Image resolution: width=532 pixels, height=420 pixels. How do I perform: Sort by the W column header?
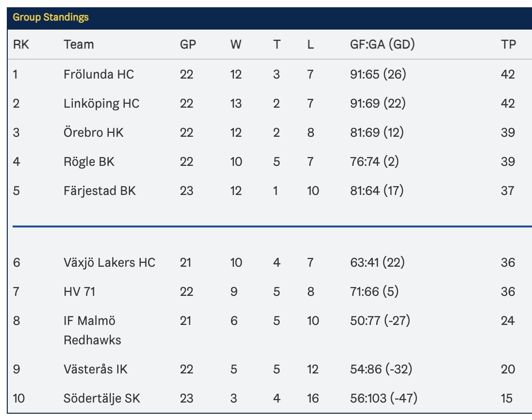point(236,45)
